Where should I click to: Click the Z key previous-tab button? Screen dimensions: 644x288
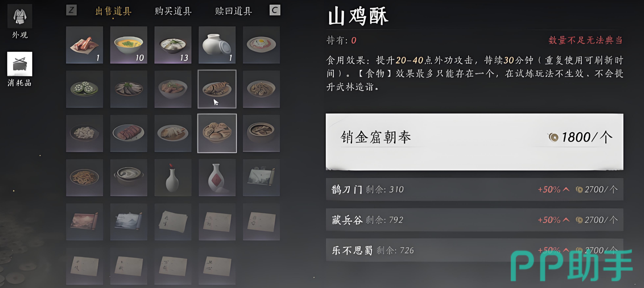tap(71, 10)
